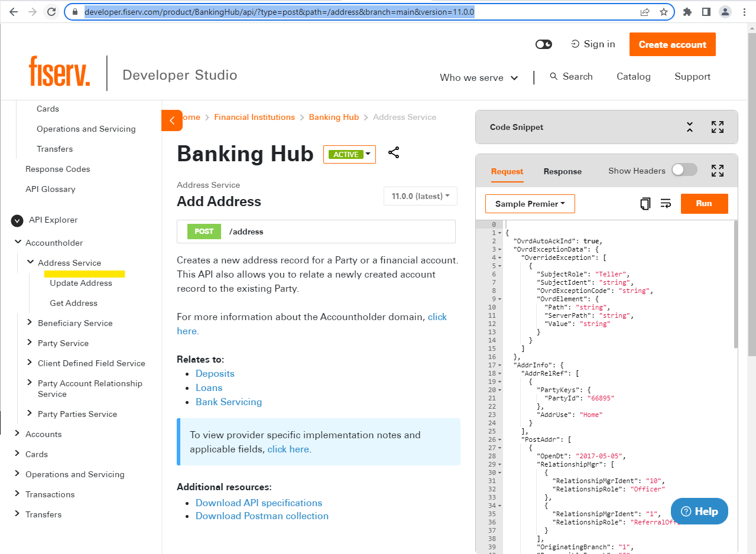Expand Party Account Relationship Service node
The height and width of the screenshot is (554, 756).
(x=30, y=383)
